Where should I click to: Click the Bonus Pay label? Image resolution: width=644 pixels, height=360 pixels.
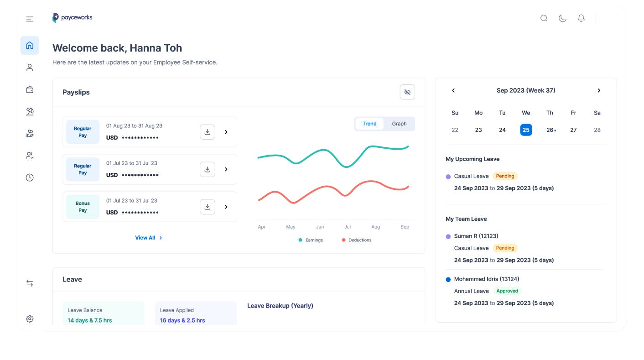[83, 207]
